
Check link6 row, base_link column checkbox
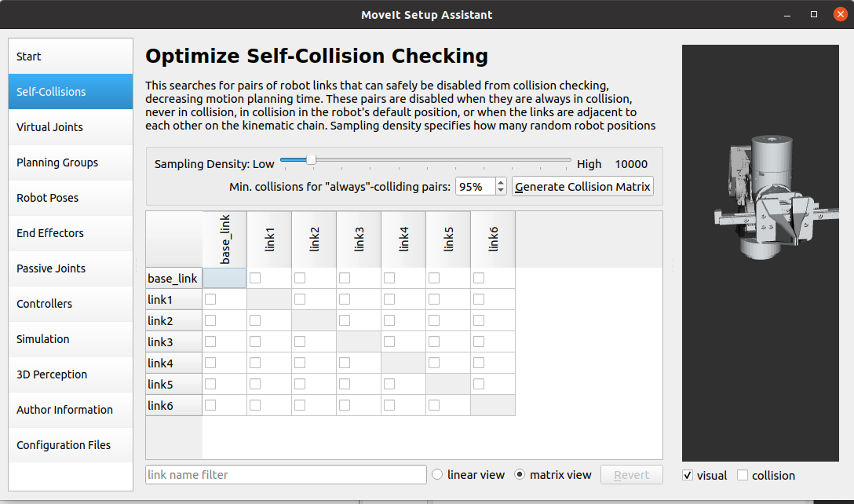[x=210, y=405]
